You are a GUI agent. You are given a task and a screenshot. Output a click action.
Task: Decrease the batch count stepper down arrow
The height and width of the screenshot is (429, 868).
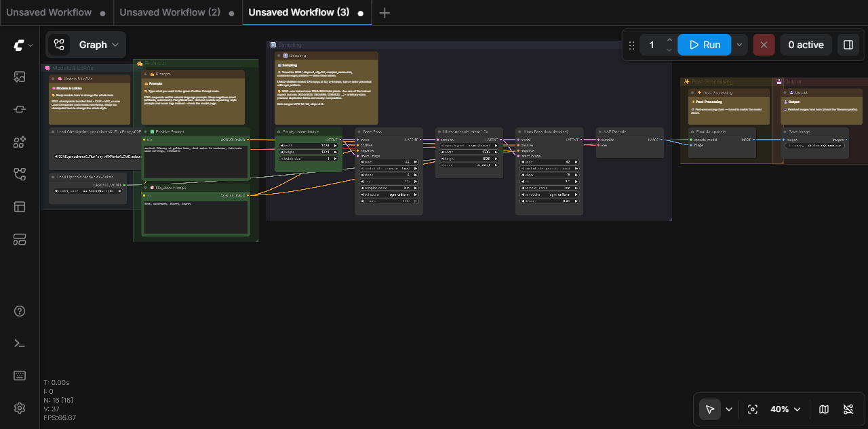[x=669, y=50]
